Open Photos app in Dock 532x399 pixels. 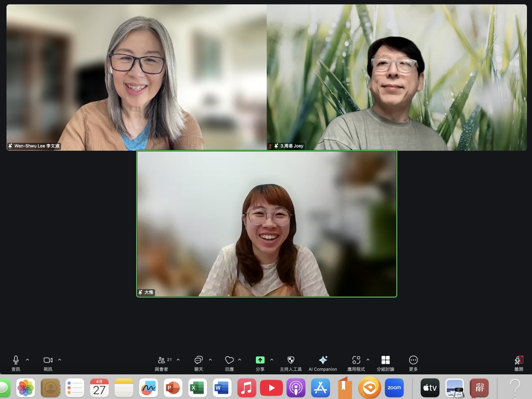click(26, 388)
